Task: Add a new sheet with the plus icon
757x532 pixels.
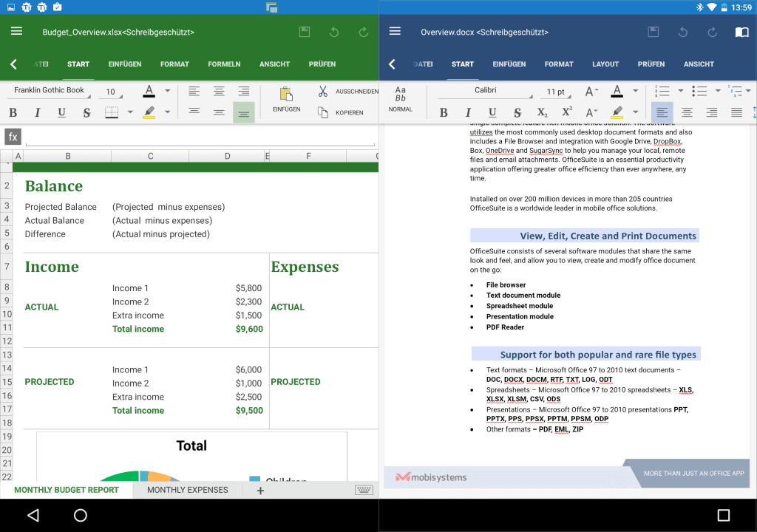Action: [260, 491]
